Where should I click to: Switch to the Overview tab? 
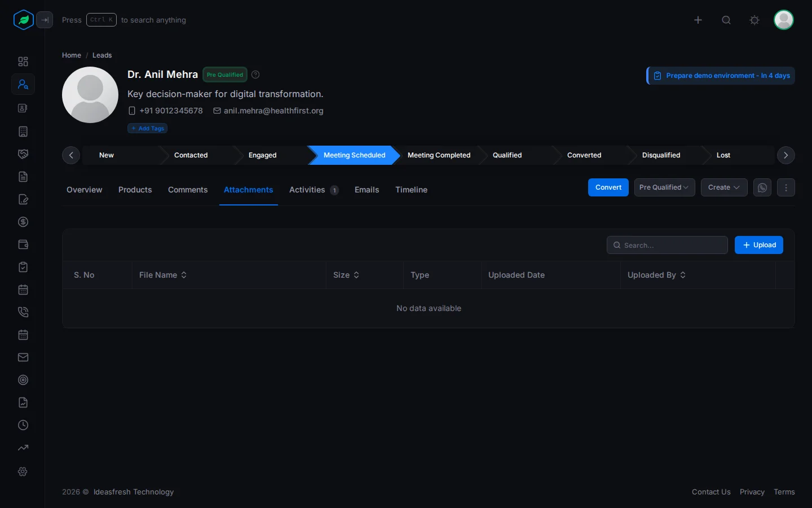85,190
